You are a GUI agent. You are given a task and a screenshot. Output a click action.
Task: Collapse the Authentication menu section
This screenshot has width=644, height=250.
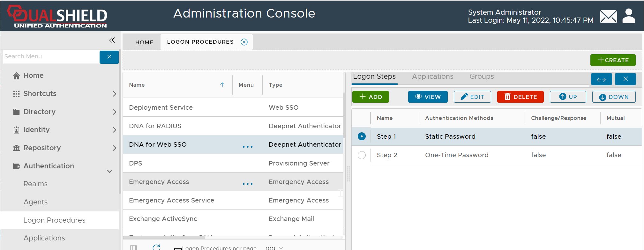109,171
